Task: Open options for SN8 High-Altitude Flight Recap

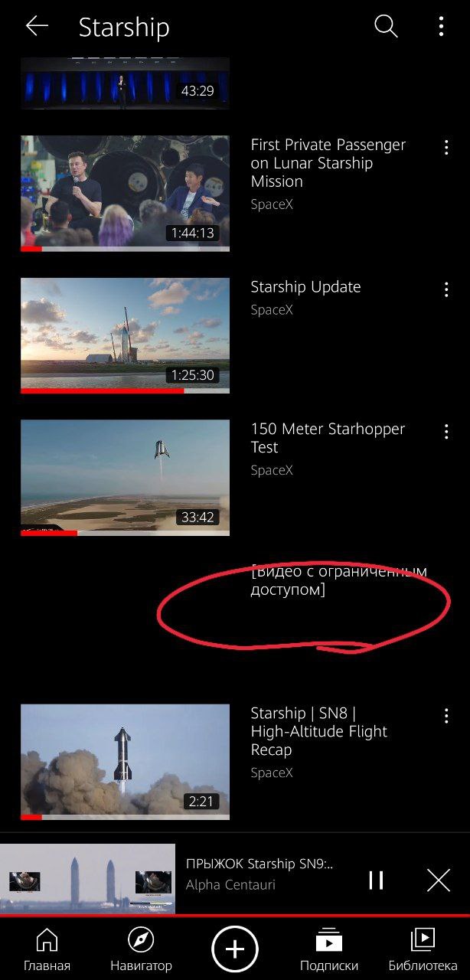Action: tap(446, 716)
